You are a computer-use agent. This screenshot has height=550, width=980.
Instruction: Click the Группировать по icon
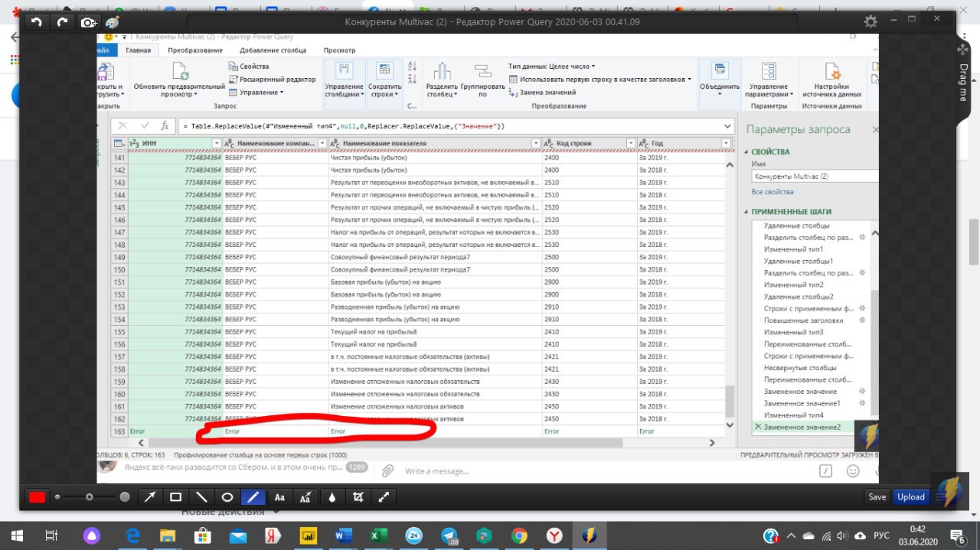[482, 72]
